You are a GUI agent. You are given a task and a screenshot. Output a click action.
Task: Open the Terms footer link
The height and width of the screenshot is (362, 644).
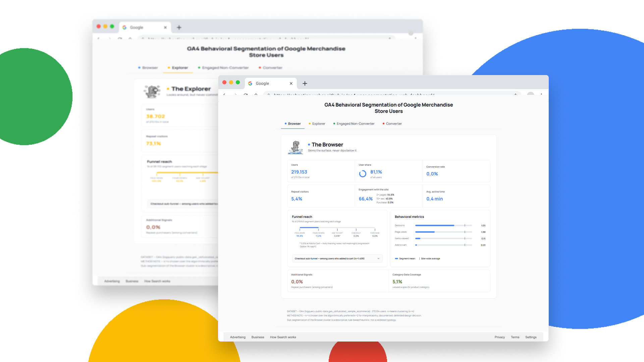(x=515, y=337)
